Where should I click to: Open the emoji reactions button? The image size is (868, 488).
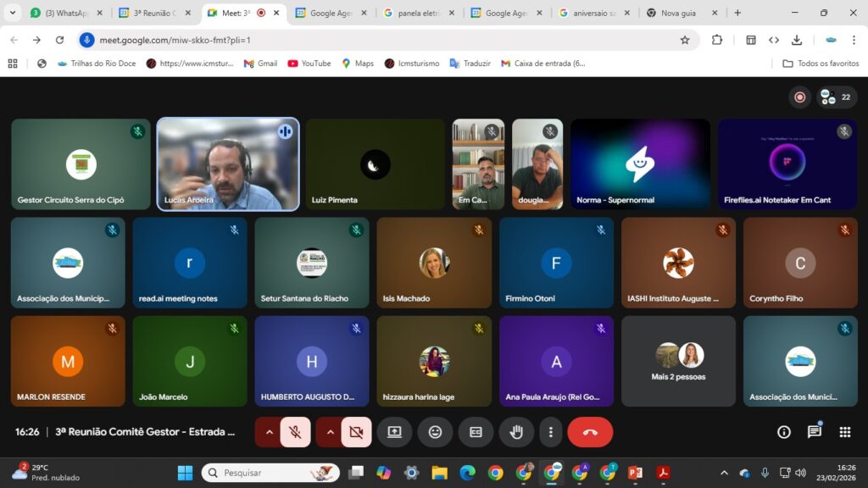(435, 432)
